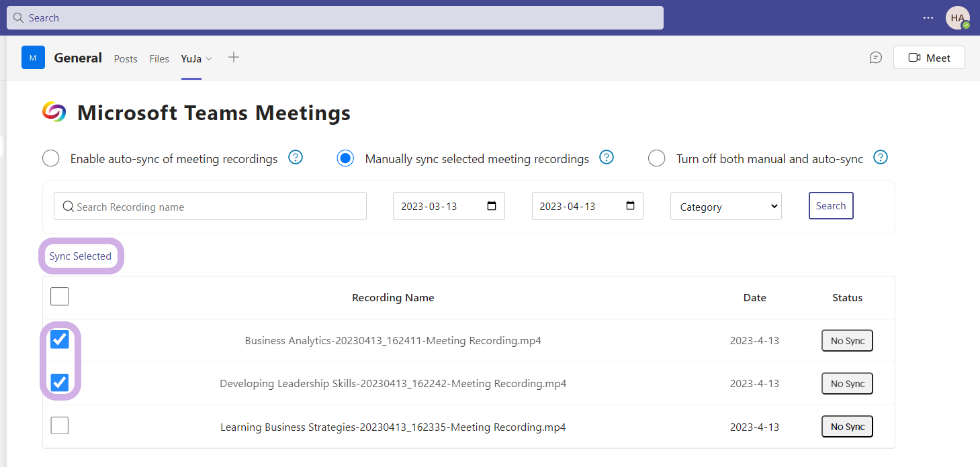The width and height of the screenshot is (980, 467).
Task: Toggle the select-all checkbox in table header
Action: pyautogui.click(x=60, y=297)
